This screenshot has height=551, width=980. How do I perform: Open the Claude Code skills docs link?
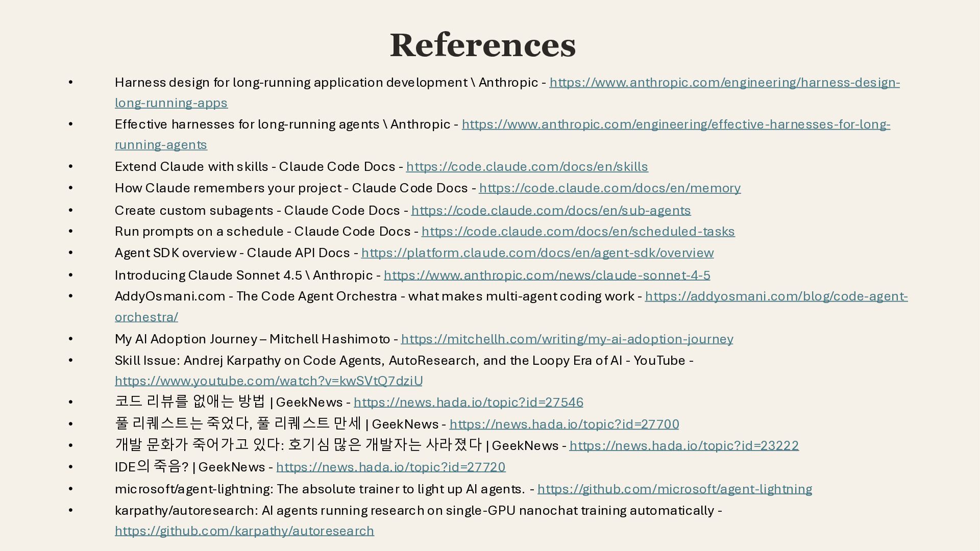point(527,167)
